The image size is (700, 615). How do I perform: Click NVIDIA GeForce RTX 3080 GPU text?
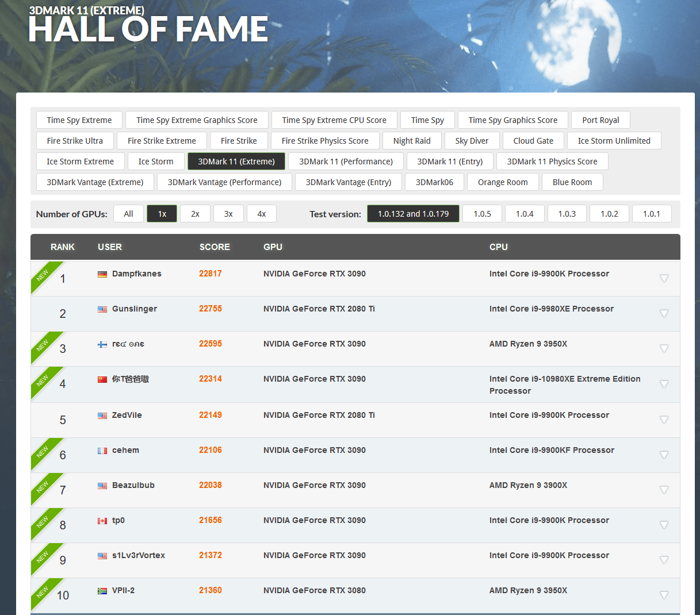(x=315, y=590)
